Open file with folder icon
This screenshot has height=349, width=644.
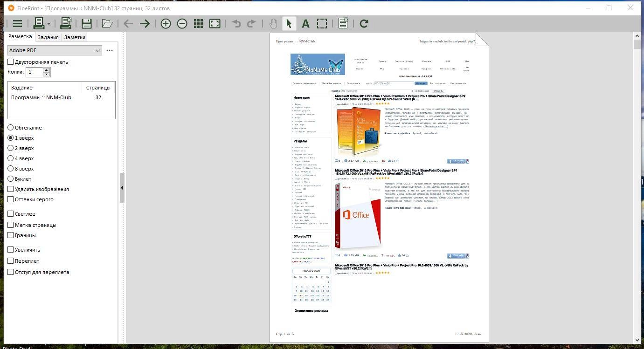(107, 23)
